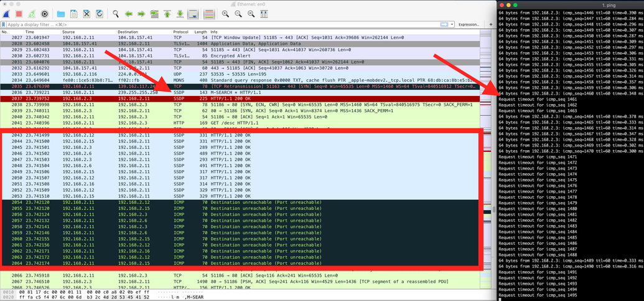This screenshot has height=301, width=644.
Task: Add a filter button with plus icon
Action: tap(490, 25)
